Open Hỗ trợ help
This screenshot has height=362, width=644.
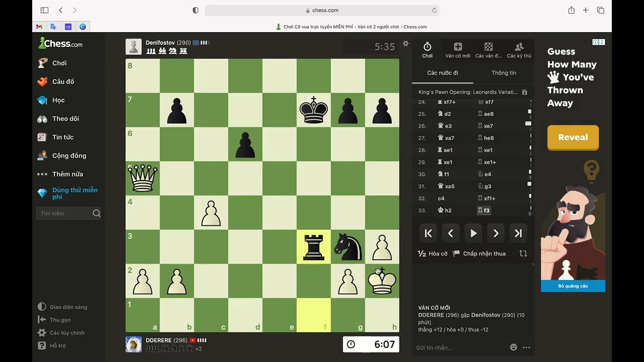click(x=52, y=345)
